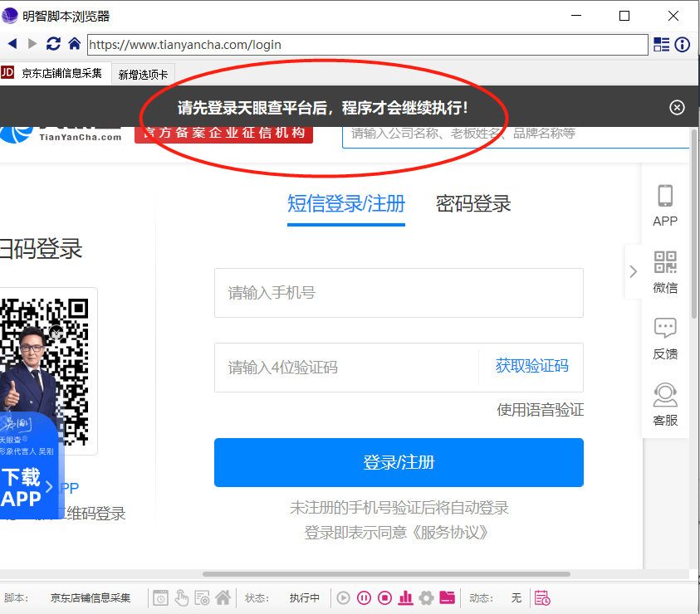The image size is (700, 614).
Task: Click the hand pointer icon in the status bar
Action: [x=181, y=598]
